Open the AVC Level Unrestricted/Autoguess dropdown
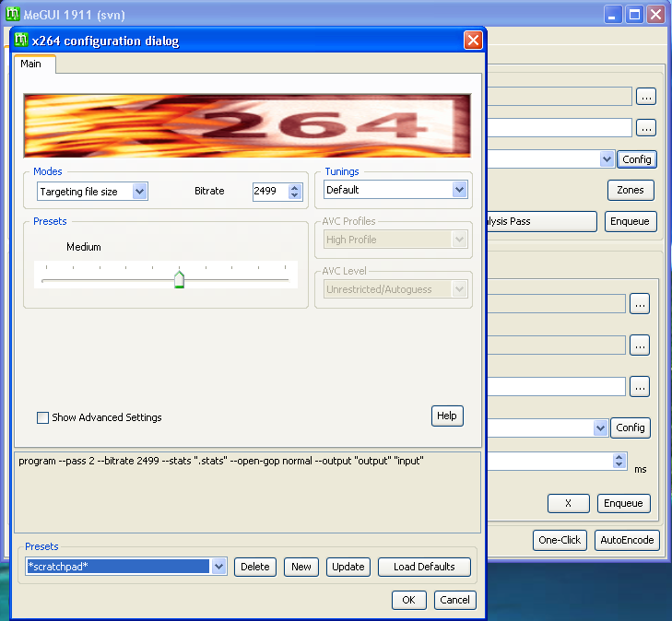Screen dimensions: 672x621 coord(395,289)
